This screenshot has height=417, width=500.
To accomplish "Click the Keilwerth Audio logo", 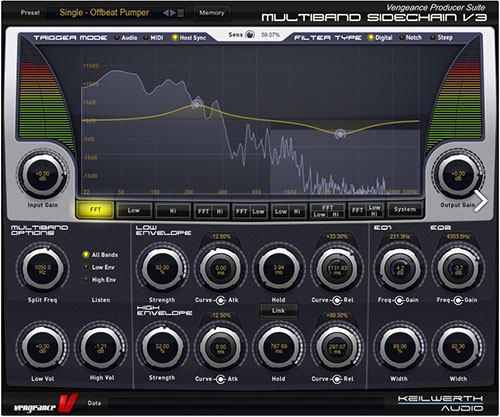I will (x=441, y=403).
